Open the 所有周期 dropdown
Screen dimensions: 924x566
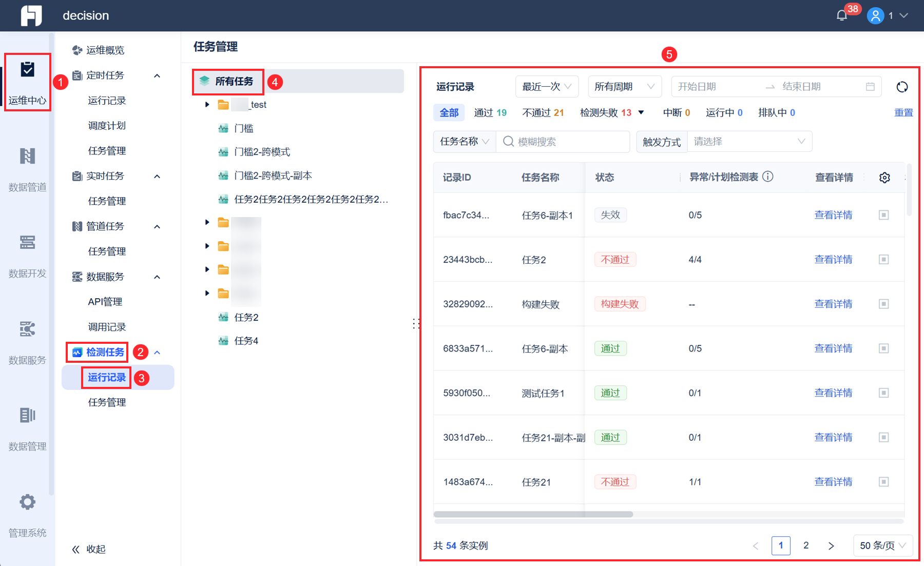click(x=624, y=87)
